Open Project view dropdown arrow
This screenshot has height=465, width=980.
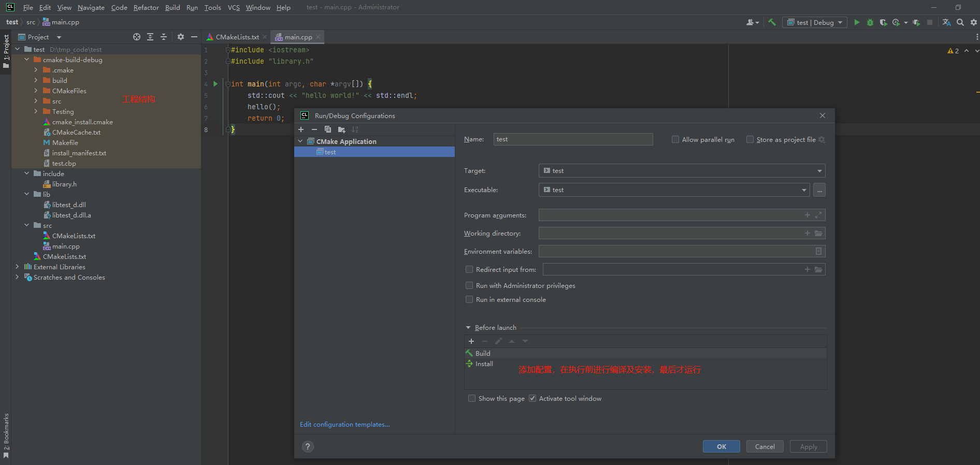coord(59,37)
